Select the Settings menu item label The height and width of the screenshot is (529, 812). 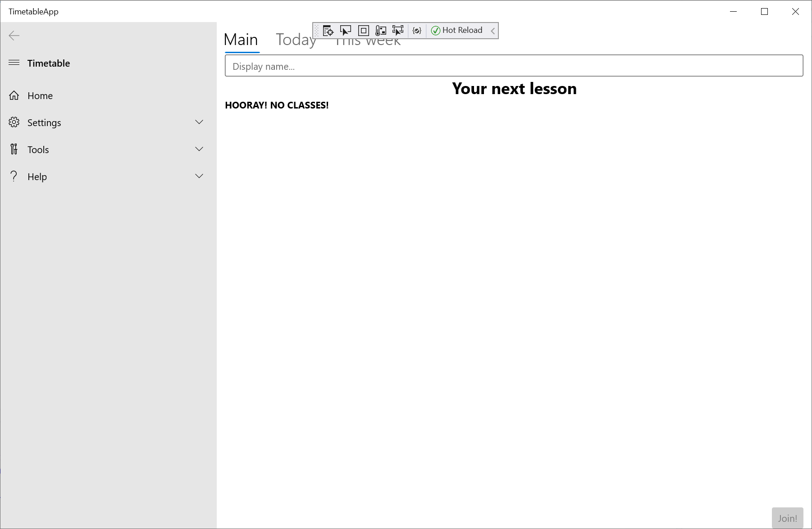pyautogui.click(x=44, y=122)
